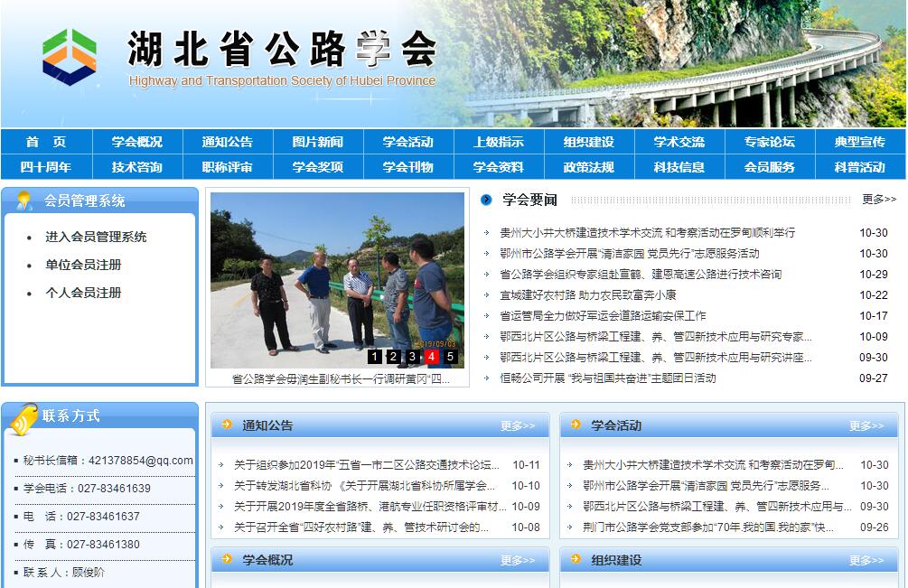Click the slideshow photo of officials on road
This screenshot has height=588, width=908.
[x=338, y=280]
